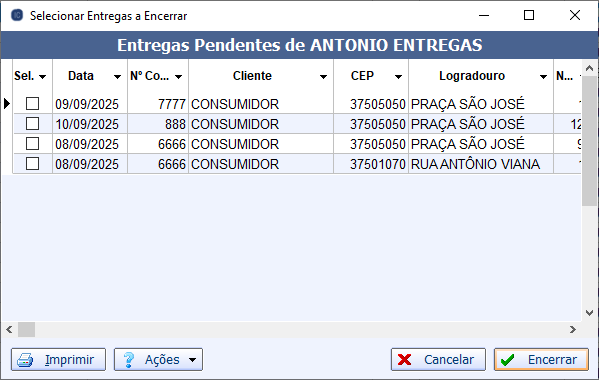Expand the Cliente column filter arrow
Image resolution: width=599 pixels, height=380 pixels.
tap(323, 77)
